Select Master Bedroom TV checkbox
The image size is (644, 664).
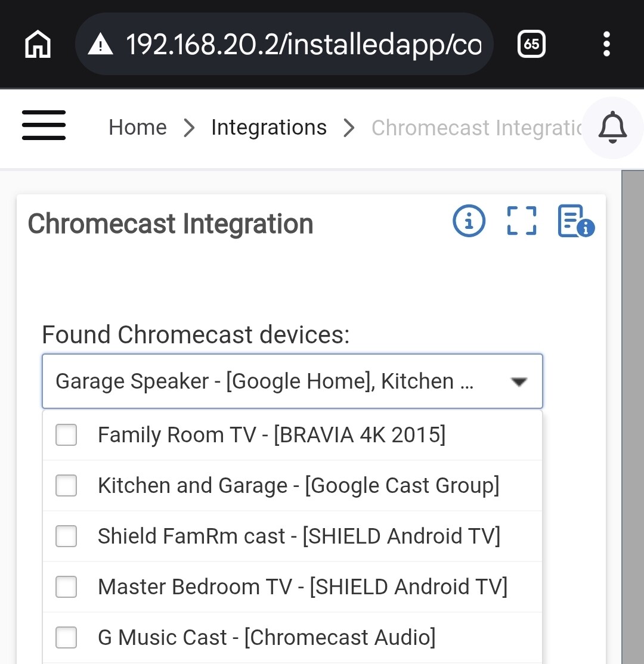(66, 587)
